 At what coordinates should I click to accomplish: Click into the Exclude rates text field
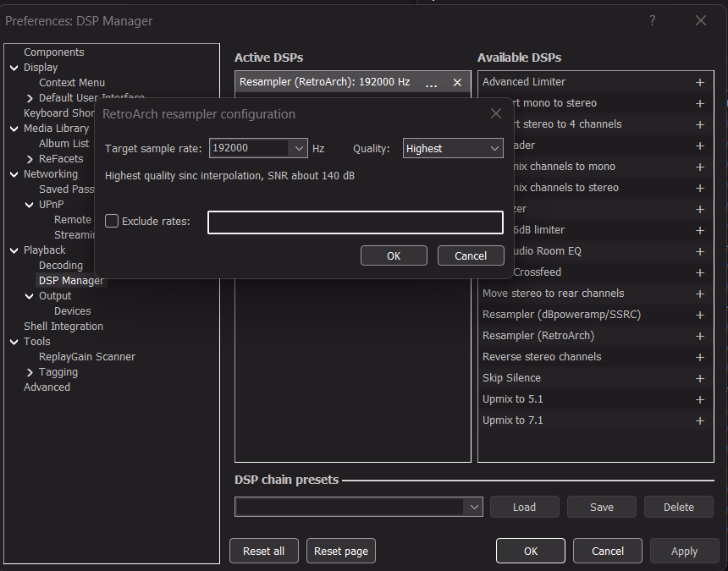355,222
